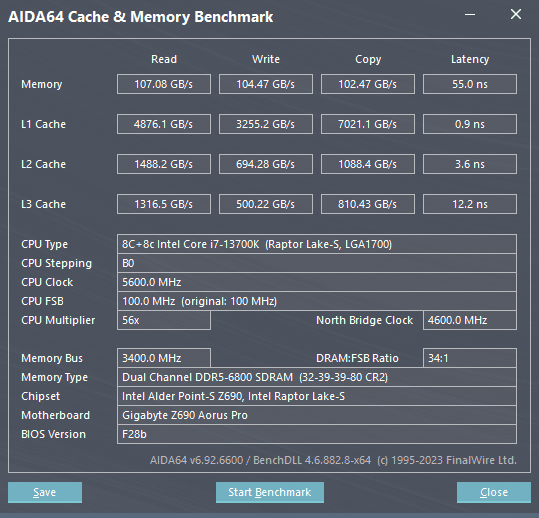Click the CPU Type field i7-13700K
This screenshot has width=539, height=518.
(317, 244)
